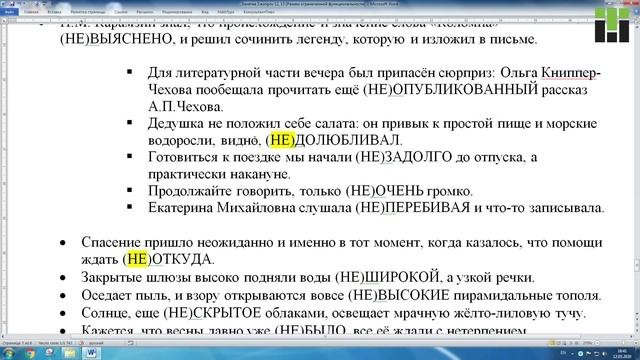This screenshot has height=360, width=640.
Task: Click the word (НЕ)ПЕРЕБИВАЯ
Action: coord(413,207)
